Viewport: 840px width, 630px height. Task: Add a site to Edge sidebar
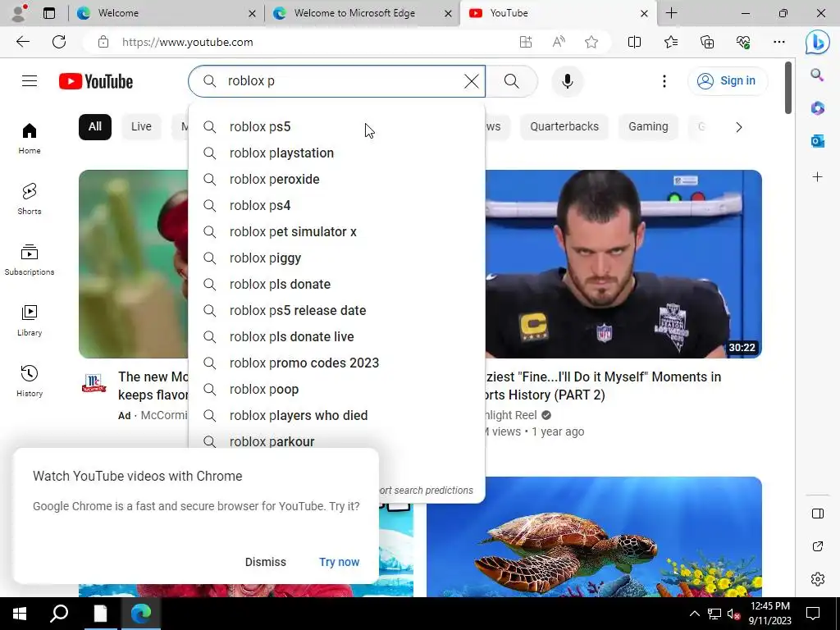(818, 177)
